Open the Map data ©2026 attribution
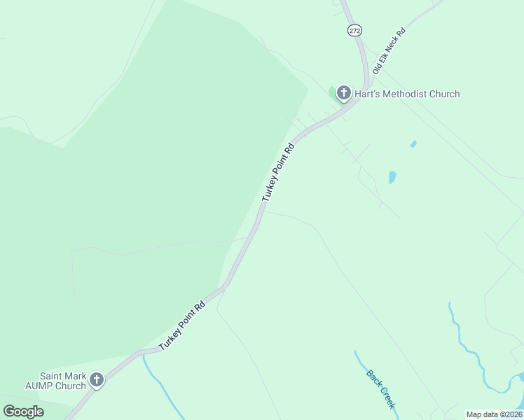524x420 pixels. [x=495, y=414]
